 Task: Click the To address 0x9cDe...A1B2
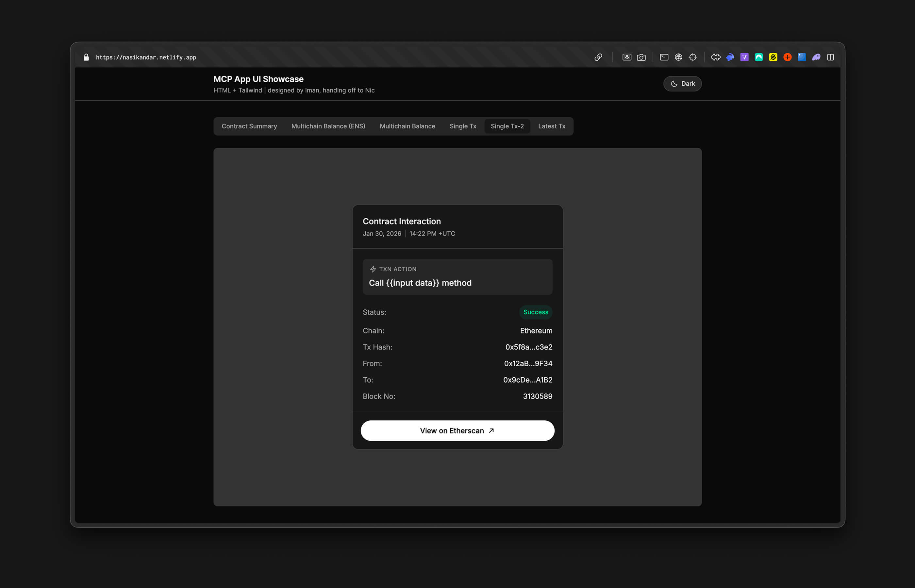(527, 380)
